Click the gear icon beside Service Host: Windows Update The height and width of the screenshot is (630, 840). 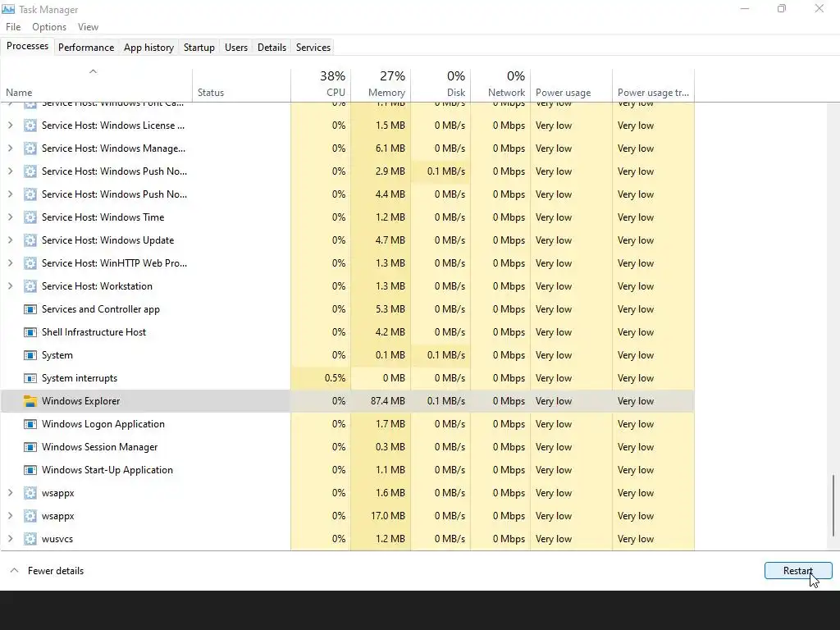tap(30, 240)
